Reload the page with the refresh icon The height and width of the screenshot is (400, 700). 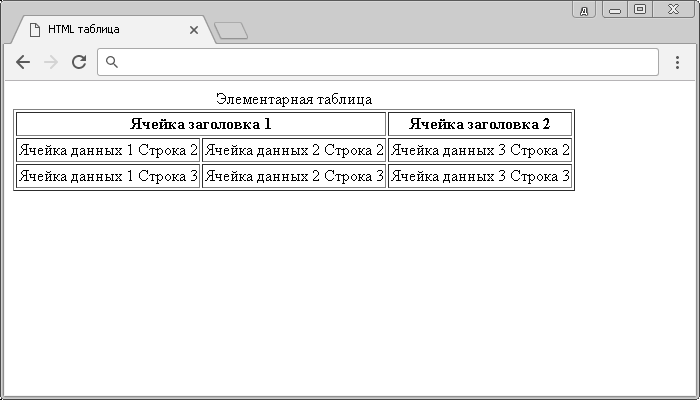coord(79,62)
